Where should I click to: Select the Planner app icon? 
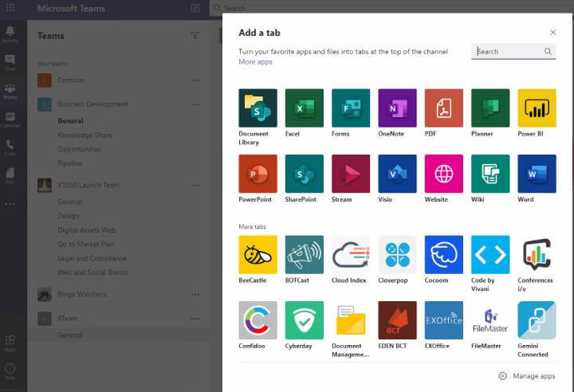pyautogui.click(x=490, y=108)
